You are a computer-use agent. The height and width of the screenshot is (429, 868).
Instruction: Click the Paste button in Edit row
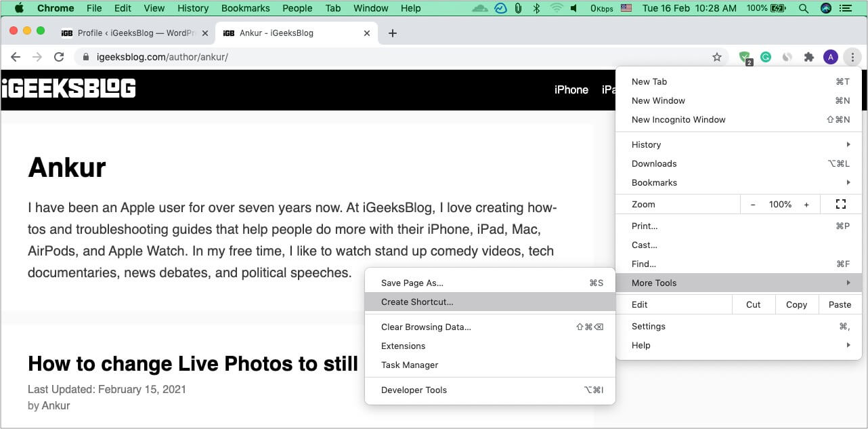(840, 304)
